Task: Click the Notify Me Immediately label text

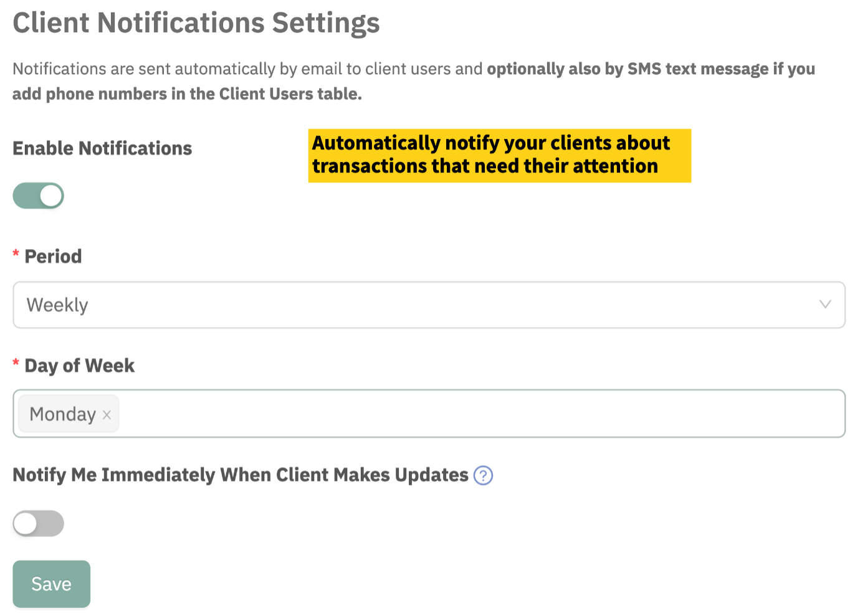Action: click(x=240, y=475)
